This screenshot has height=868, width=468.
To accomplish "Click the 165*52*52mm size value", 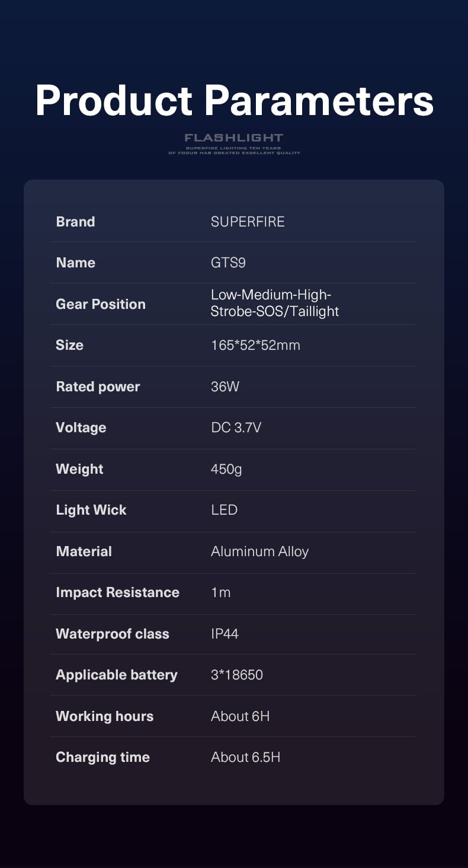I will point(255,345).
